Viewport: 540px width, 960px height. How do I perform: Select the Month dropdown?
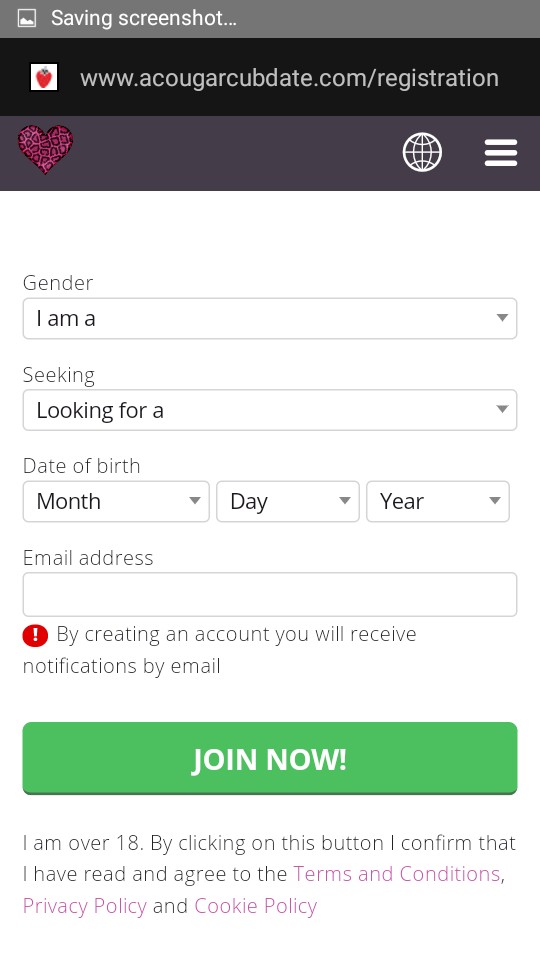click(116, 501)
